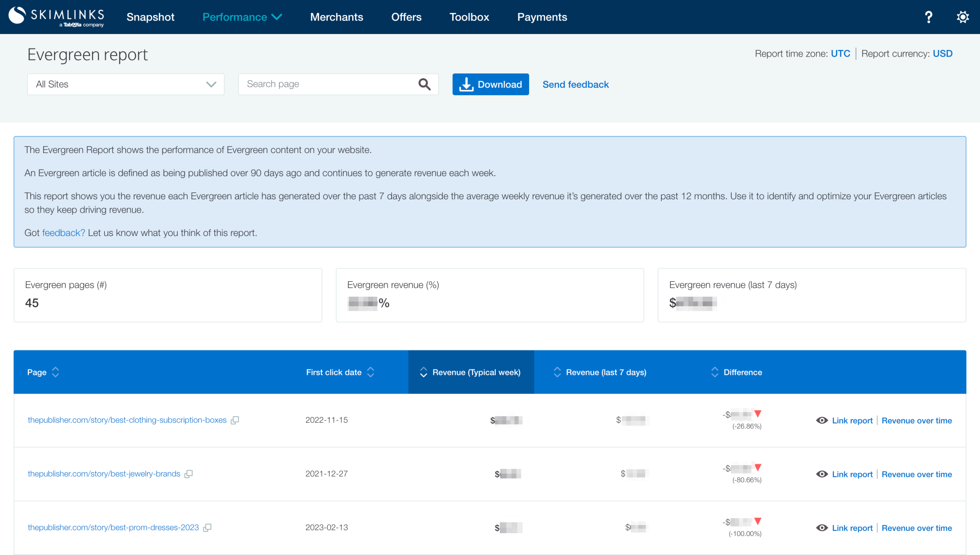Open the help question mark icon
Viewport: 980px width, 555px height.
tap(928, 17)
